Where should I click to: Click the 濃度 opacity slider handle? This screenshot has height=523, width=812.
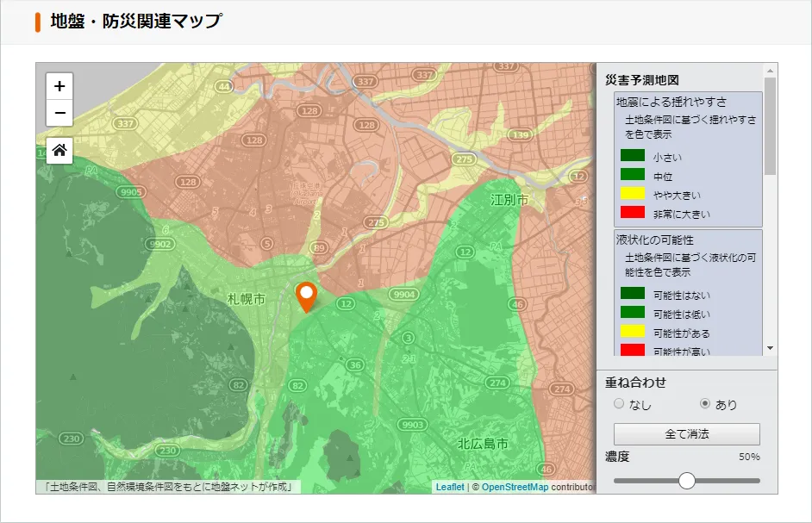(x=687, y=481)
